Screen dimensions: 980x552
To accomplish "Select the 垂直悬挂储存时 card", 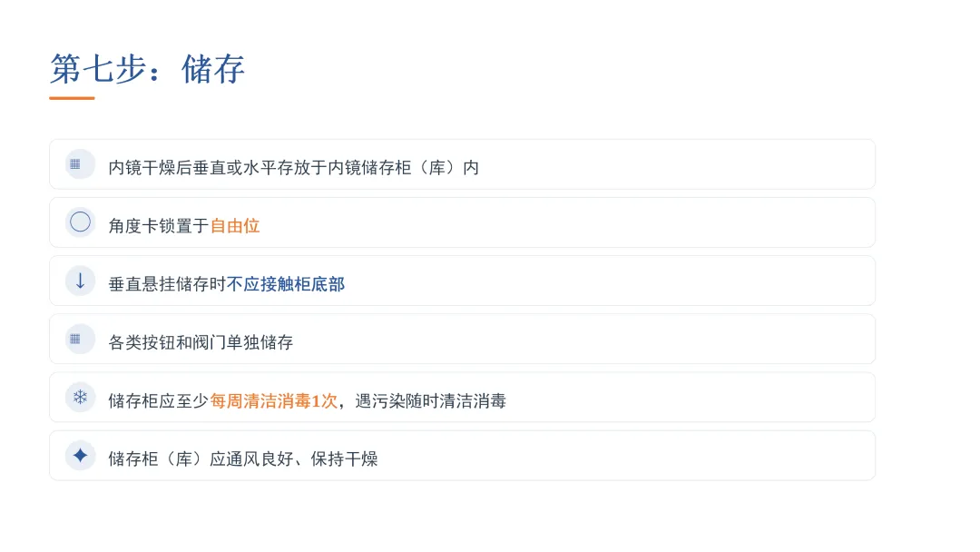I will 463,281.
